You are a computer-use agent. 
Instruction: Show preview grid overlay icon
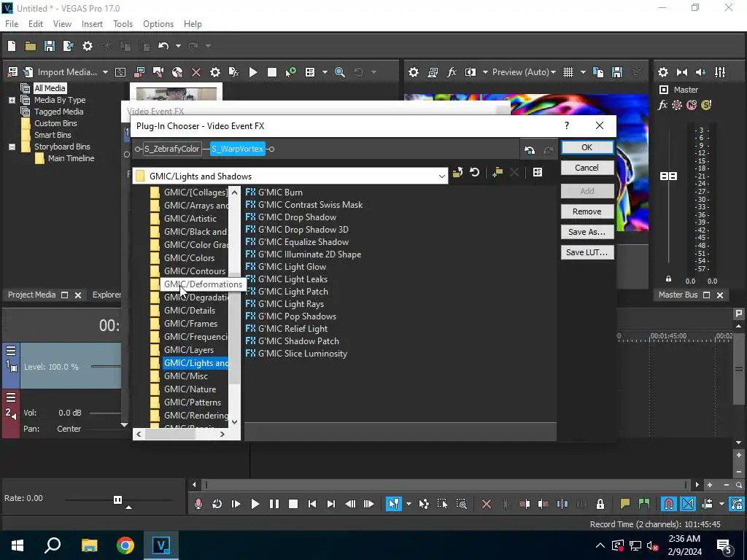click(568, 72)
